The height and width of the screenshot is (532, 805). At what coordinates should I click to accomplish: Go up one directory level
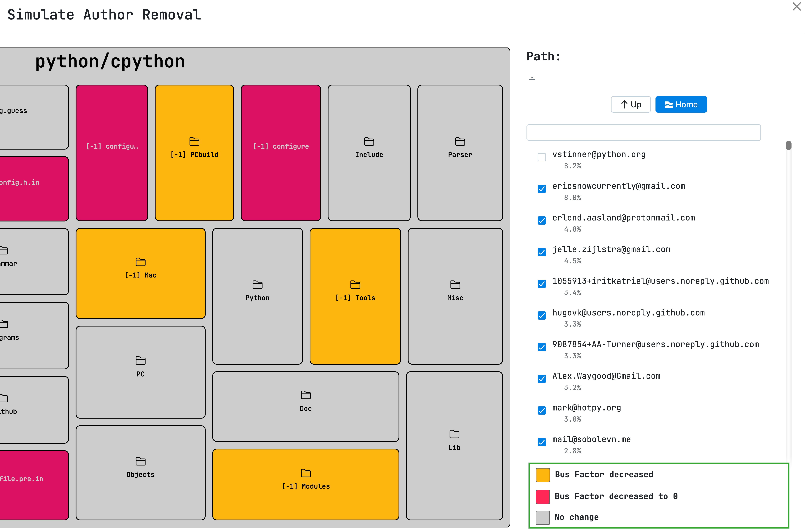[631, 105]
